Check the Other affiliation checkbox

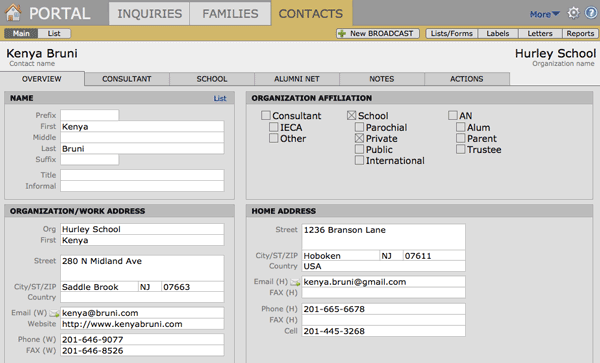(274, 138)
